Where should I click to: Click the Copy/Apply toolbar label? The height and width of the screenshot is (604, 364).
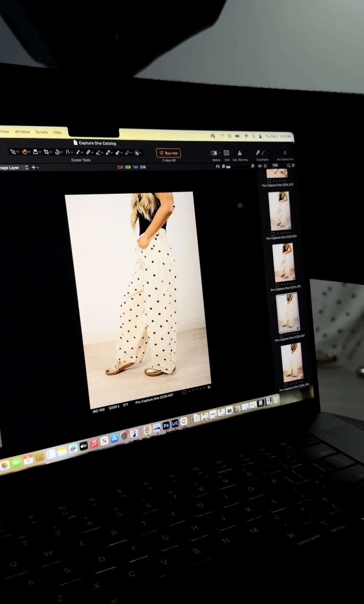(262, 160)
